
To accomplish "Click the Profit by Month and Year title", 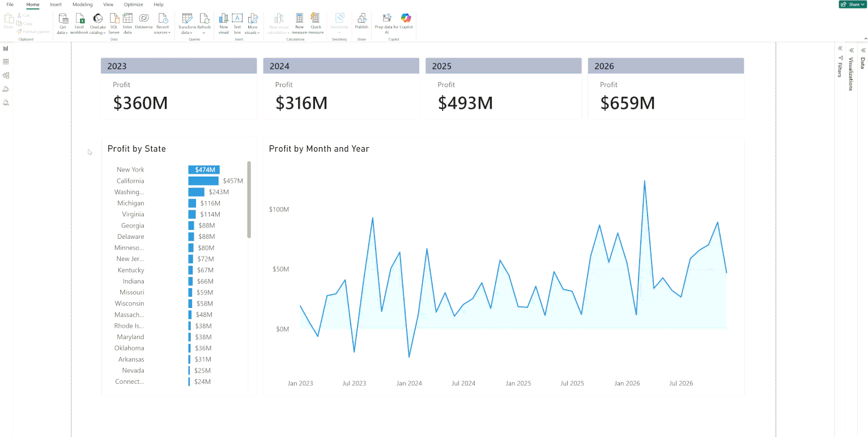I will pyautogui.click(x=319, y=149).
